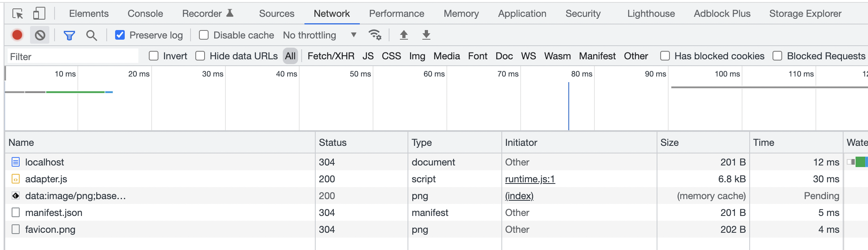
Task: Select the Network tab
Action: pos(332,14)
